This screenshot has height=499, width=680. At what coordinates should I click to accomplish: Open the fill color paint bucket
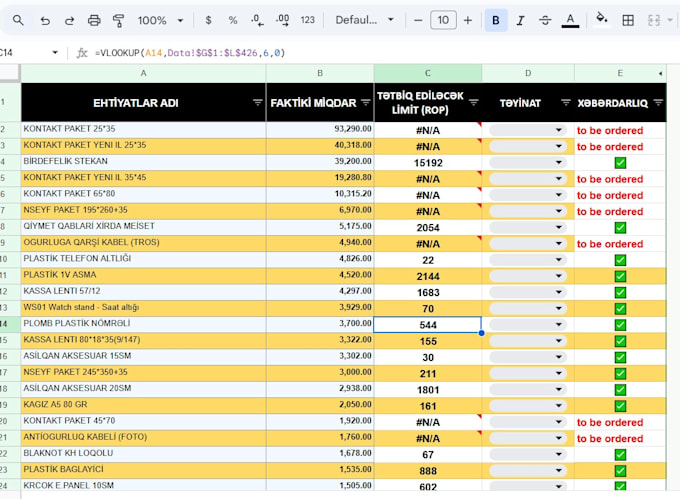click(601, 20)
